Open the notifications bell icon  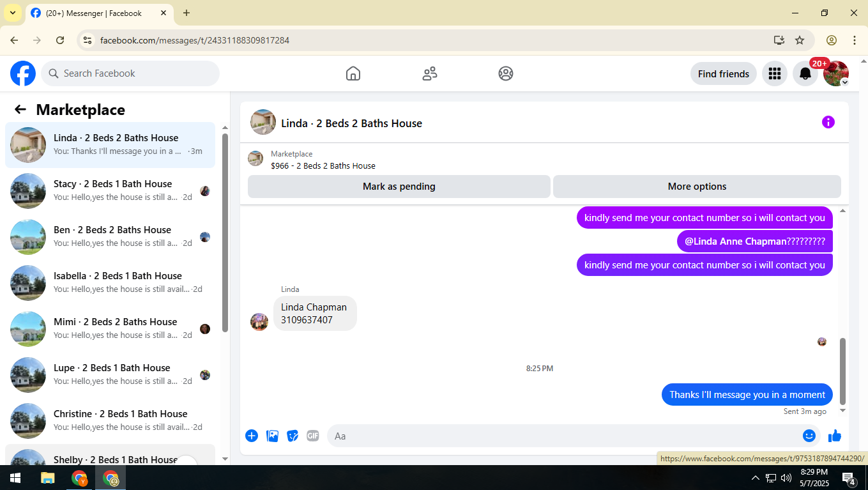click(805, 73)
